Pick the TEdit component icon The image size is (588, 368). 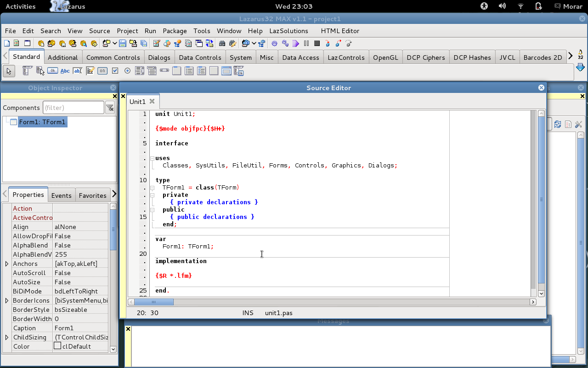[x=78, y=71]
